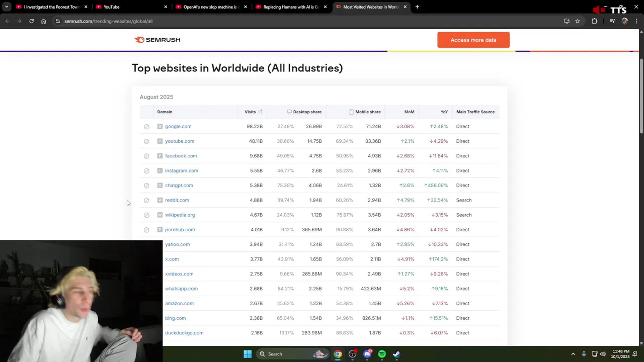644x362 pixels.
Task: Click the taskbar microphone icon
Action: tap(584, 354)
